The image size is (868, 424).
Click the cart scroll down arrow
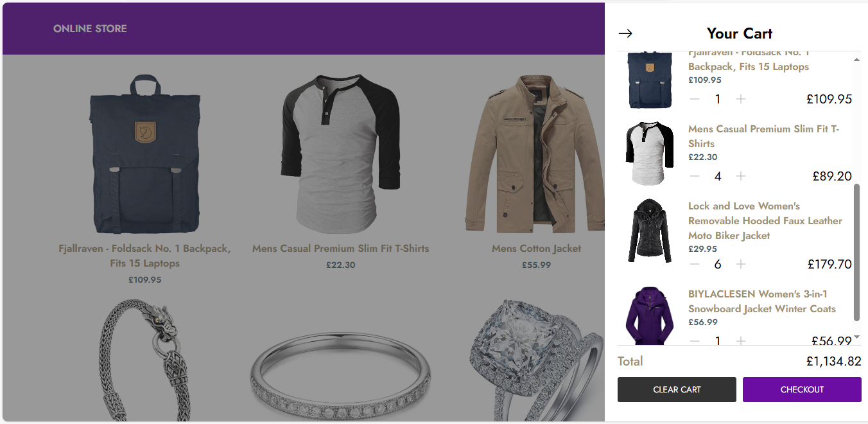(856, 337)
